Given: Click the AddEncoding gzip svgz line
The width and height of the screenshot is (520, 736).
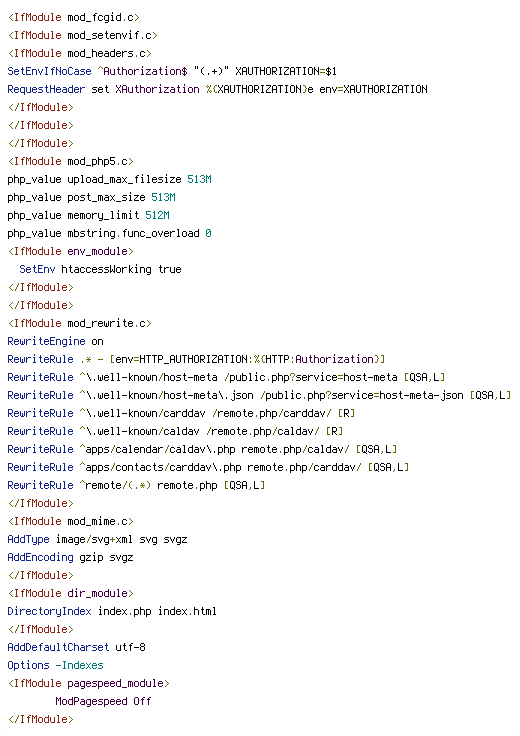Looking at the screenshot, I should click(x=70, y=557).
